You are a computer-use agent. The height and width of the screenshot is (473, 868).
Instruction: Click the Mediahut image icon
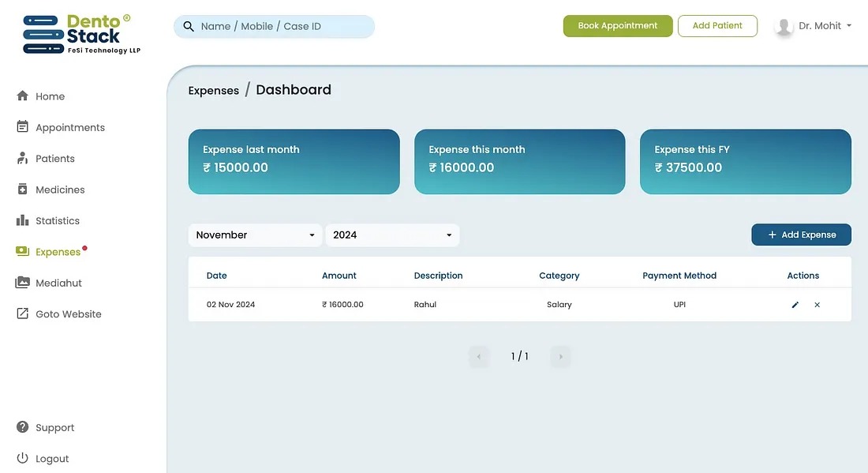[23, 283]
